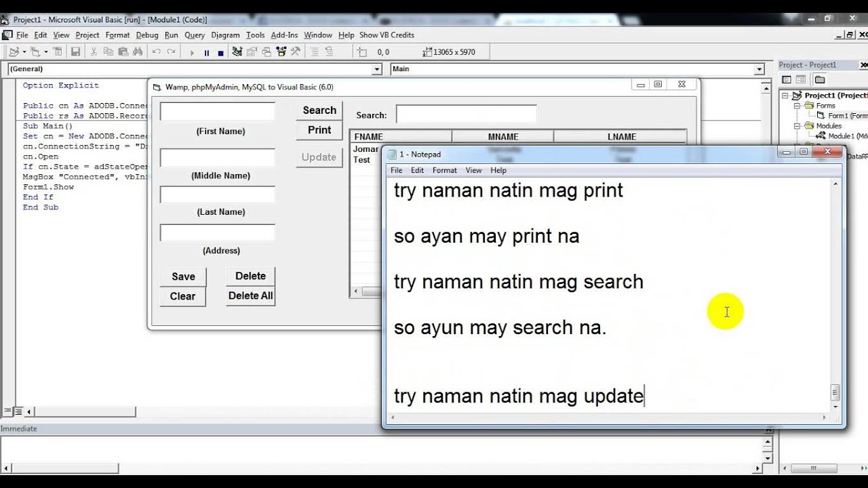The height and width of the screenshot is (488, 868).
Task: Click the Address text box
Action: tap(218, 232)
